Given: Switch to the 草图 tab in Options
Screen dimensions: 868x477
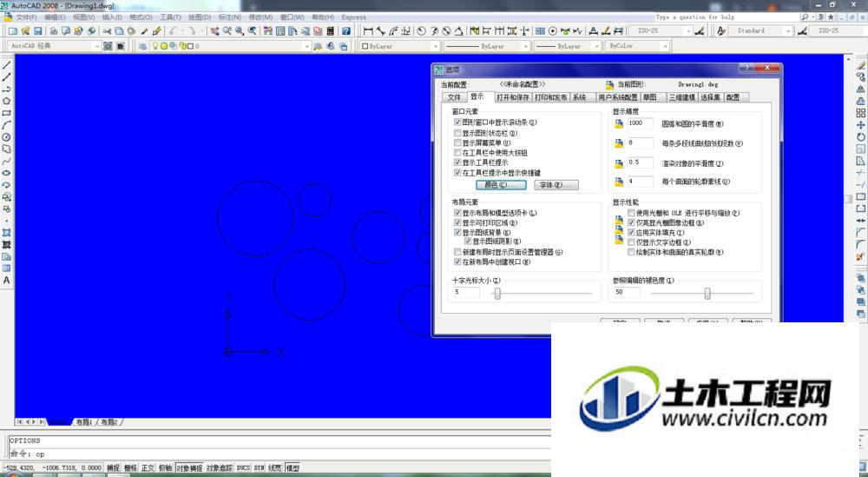Looking at the screenshot, I should tap(650, 97).
